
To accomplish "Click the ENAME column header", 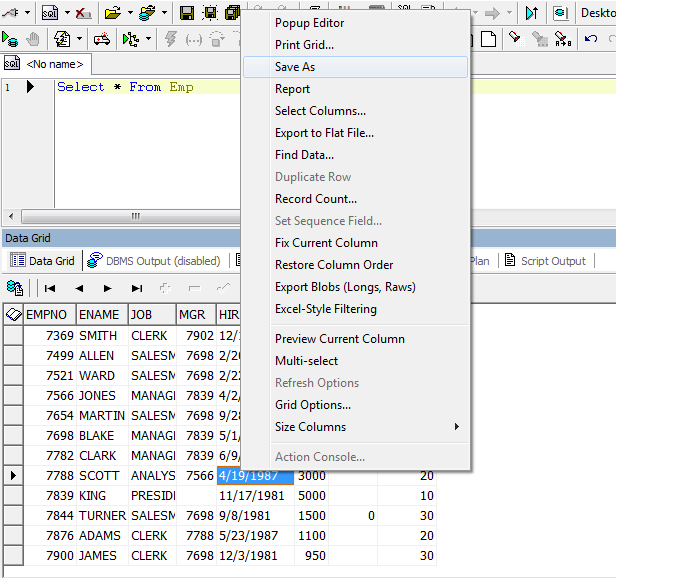I will pos(101,315).
